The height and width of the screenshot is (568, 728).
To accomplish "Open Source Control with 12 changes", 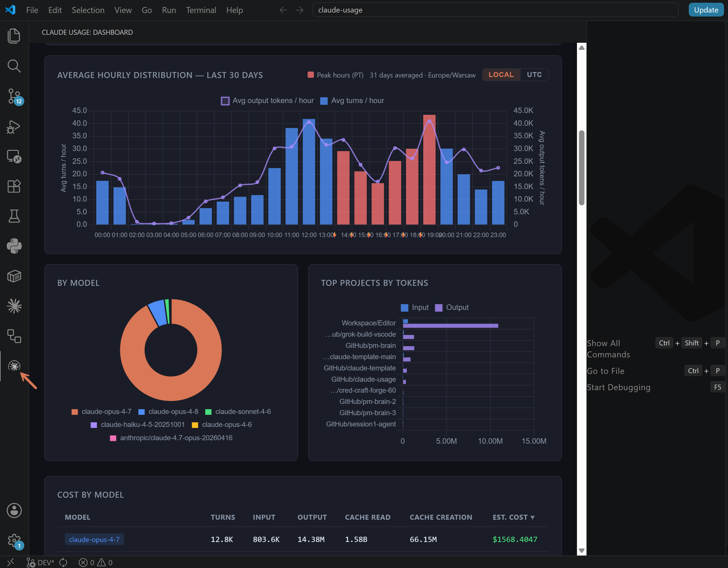I will point(15,96).
